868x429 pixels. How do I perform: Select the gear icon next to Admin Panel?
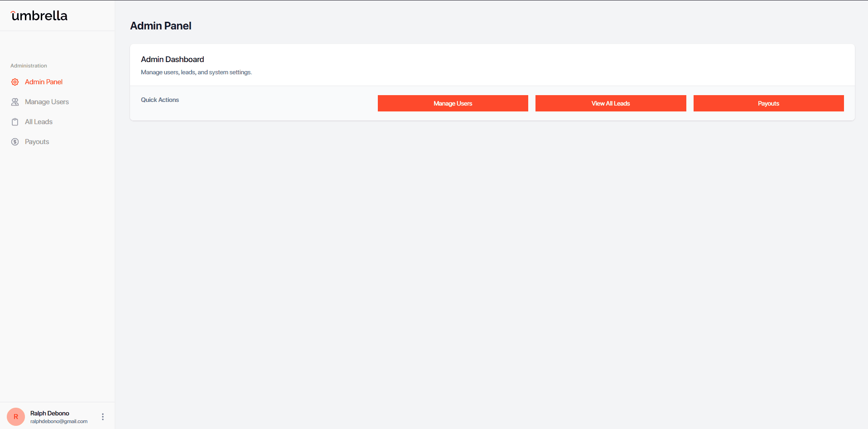click(15, 82)
